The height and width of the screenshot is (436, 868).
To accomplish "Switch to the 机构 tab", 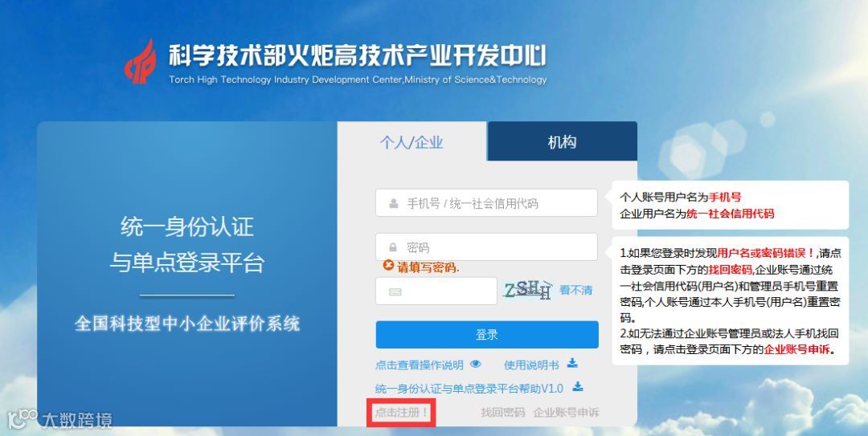I will 562,141.
